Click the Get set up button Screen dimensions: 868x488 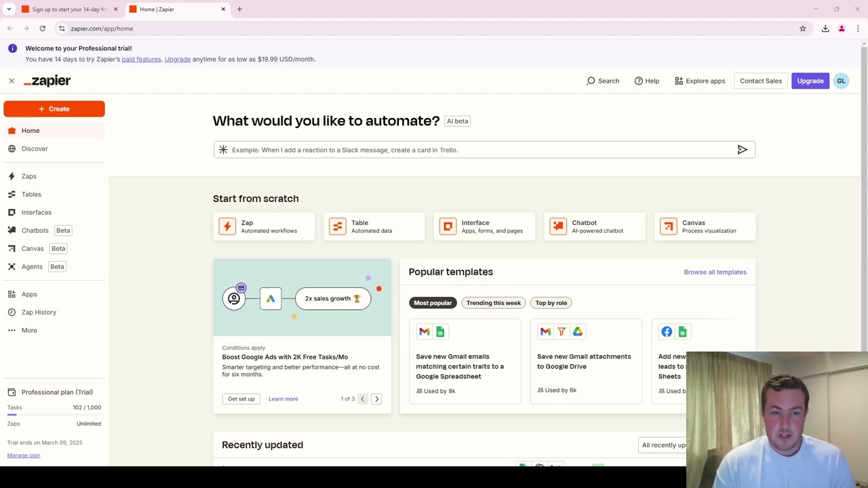pyautogui.click(x=241, y=399)
